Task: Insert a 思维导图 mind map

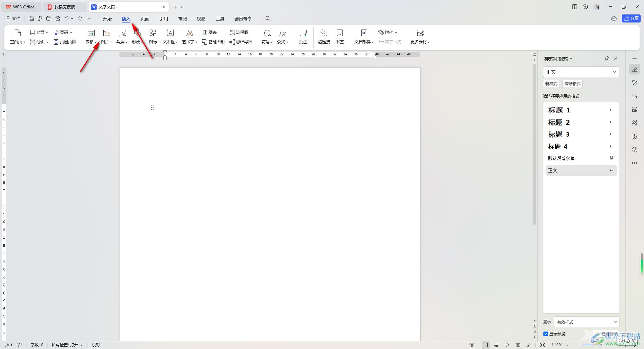Action: (x=241, y=42)
